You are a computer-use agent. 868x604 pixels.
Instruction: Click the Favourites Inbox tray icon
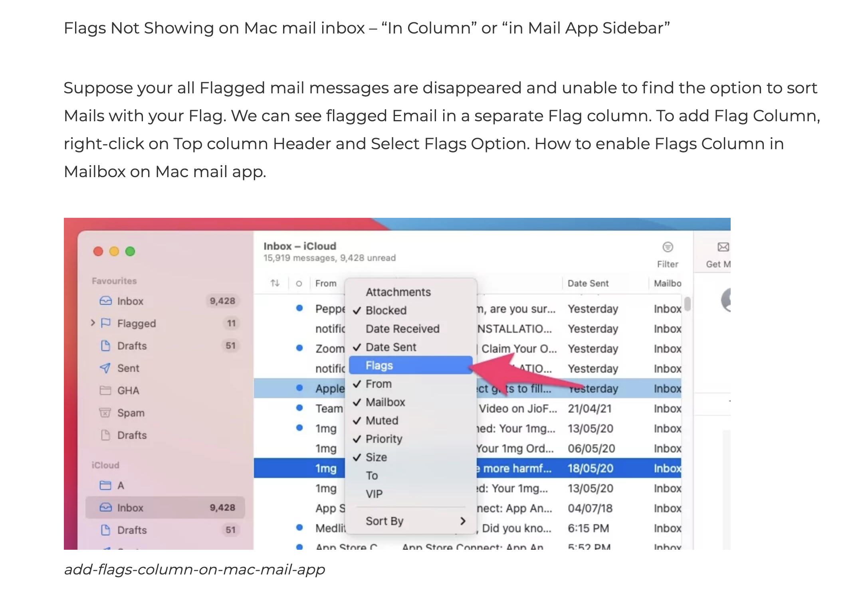pos(105,301)
